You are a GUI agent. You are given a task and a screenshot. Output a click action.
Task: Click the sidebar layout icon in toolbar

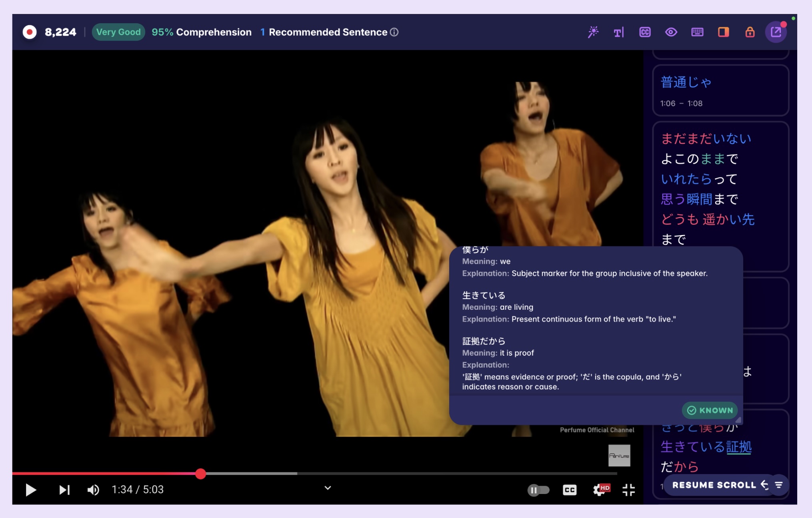coord(723,32)
